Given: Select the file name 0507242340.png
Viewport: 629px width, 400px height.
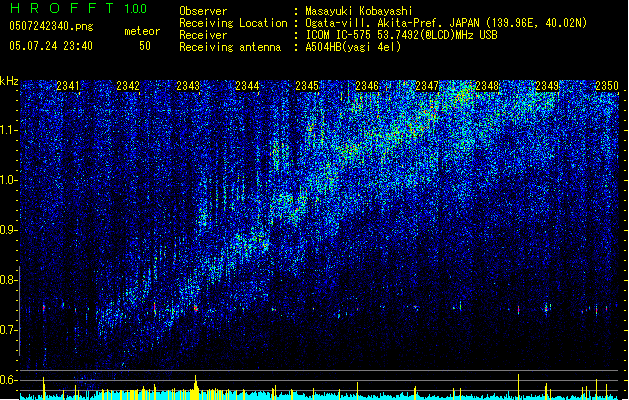Looking at the screenshot, I should coord(51,26).
